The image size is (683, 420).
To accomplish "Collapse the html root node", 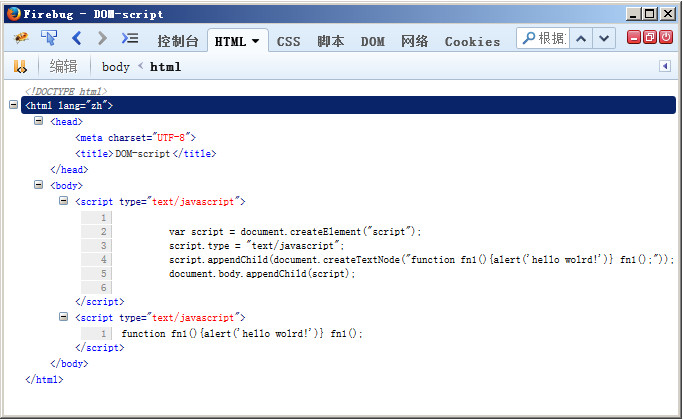I will click(13, 105).
